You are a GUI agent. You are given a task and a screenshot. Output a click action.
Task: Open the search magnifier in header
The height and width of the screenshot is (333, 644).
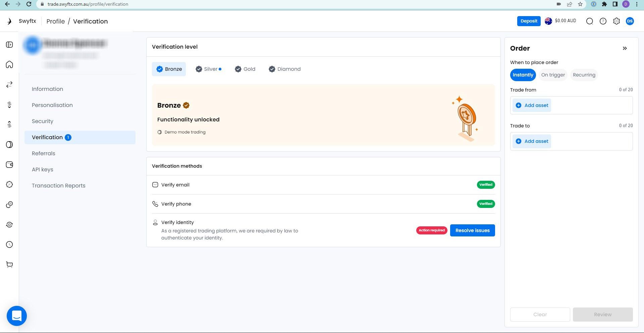589,21
